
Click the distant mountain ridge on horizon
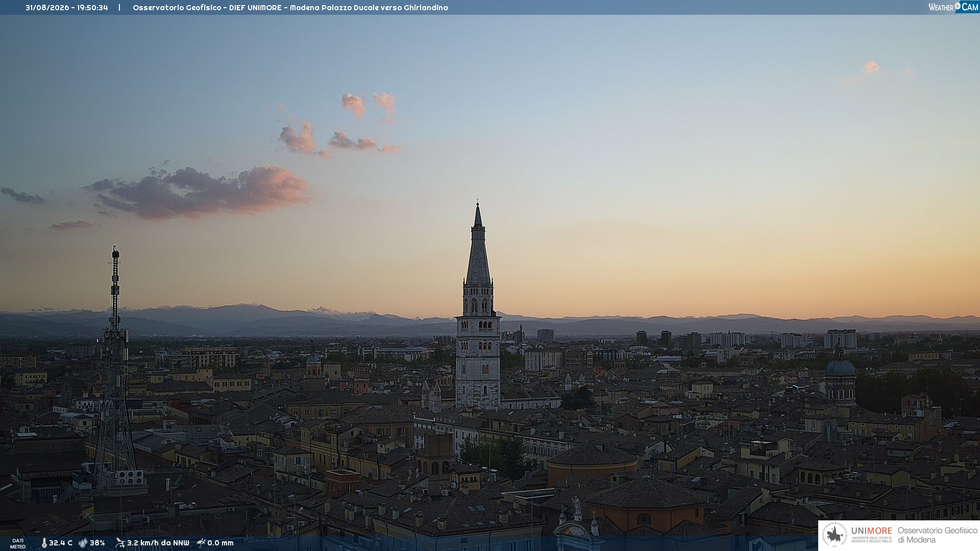(x=490, y=321)
